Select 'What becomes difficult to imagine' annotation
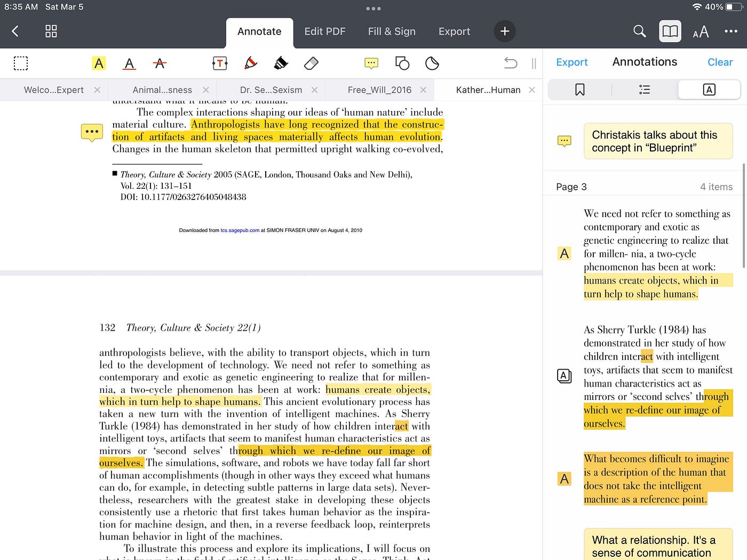The height and width of the screenshot is (560, 747). pyautogui.click(x=658, y=479)
